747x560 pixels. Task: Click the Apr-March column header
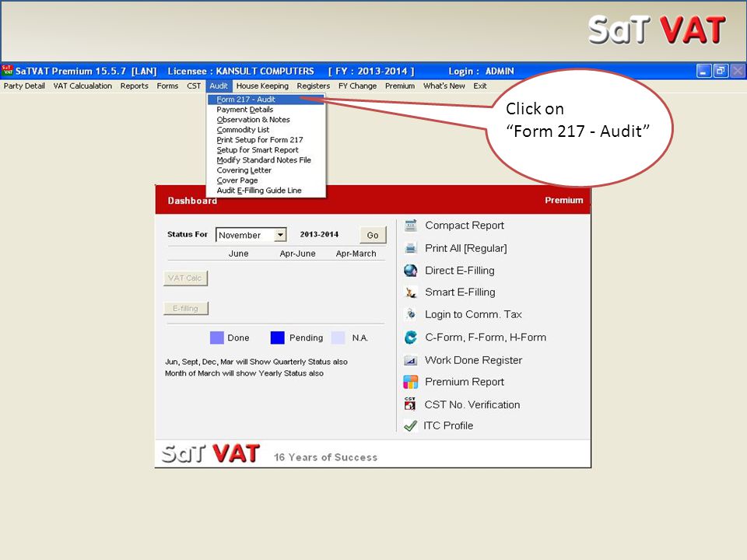click(356, 254)
